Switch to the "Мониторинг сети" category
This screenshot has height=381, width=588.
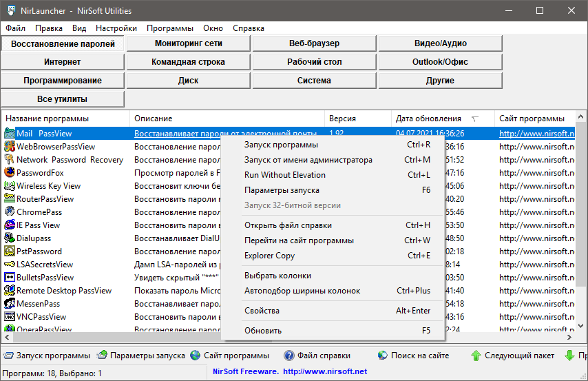189,43
